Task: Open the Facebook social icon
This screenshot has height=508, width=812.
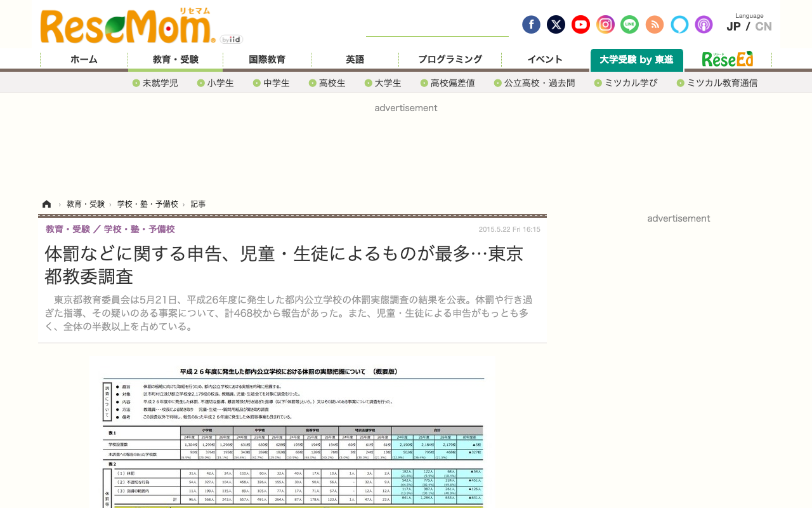Action: coord(531,25)
